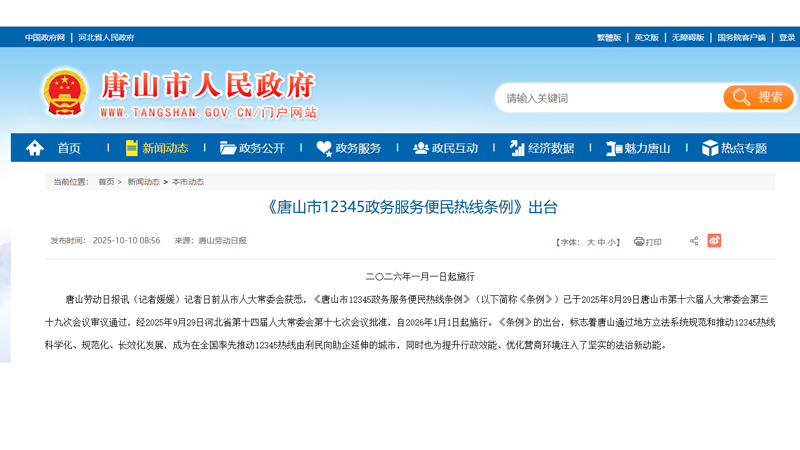Click the 搜索 search button
800x450 pixels.
coord(759,97)
